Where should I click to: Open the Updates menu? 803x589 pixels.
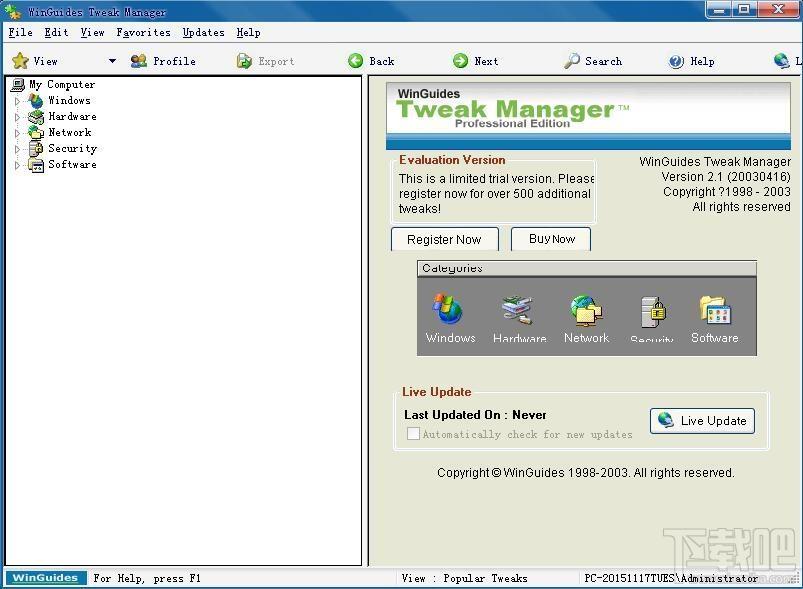coord(203,32)
